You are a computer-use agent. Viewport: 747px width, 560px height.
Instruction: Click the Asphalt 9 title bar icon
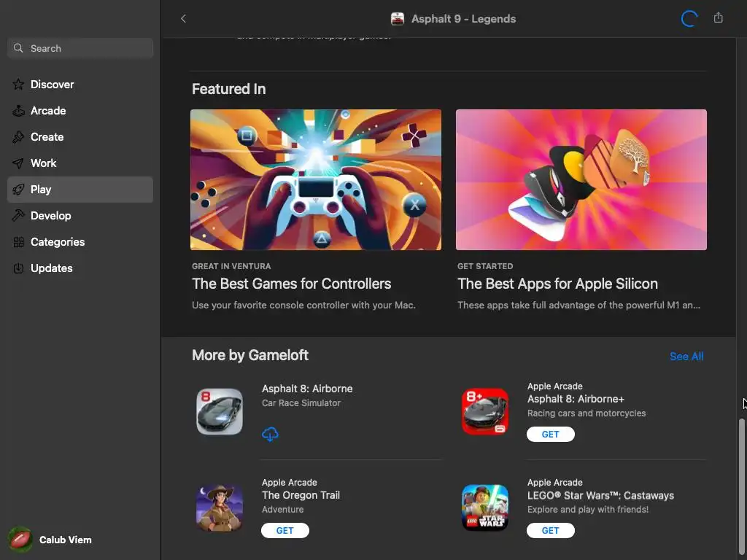click(x=398, y=18)
